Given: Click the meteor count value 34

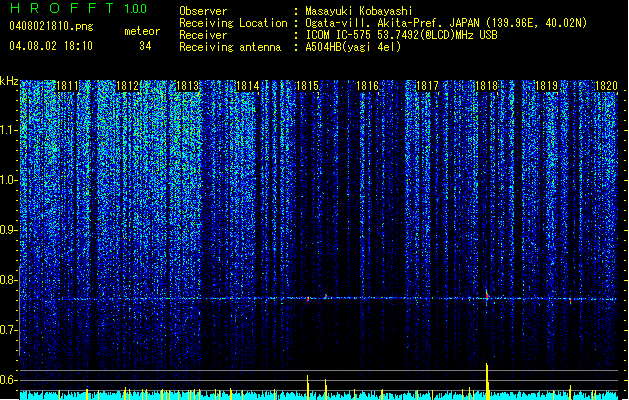Looking at the screenshot, I should pyautogui.click(x=145, y=46).
